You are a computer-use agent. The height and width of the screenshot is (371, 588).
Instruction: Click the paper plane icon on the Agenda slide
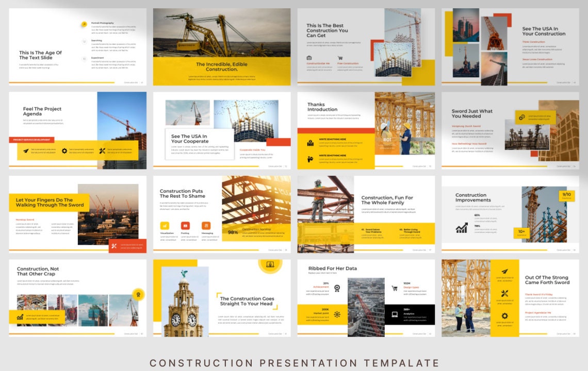(26, 150)
